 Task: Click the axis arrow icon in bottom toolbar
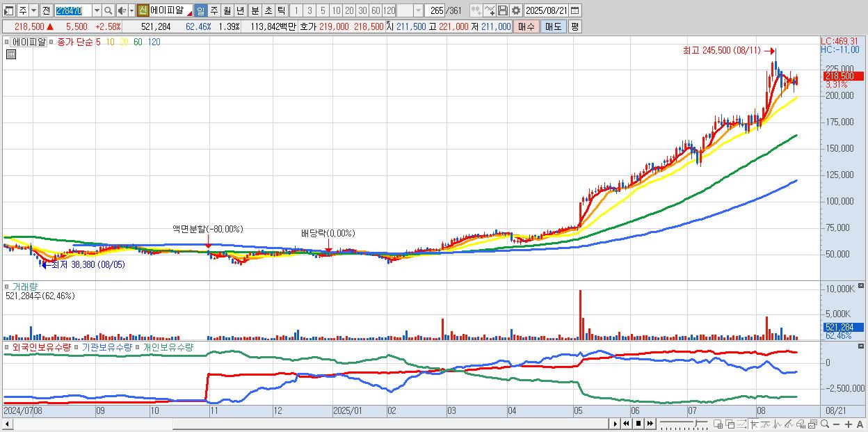point(754,424)
